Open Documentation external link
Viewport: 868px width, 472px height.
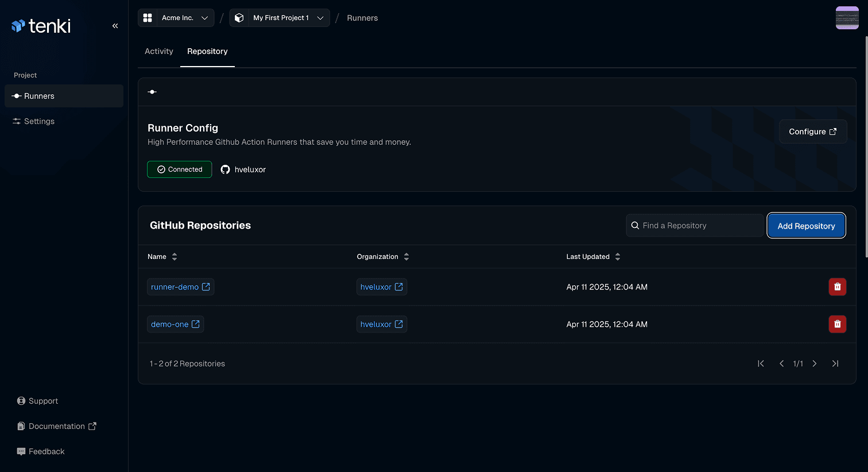click(x=56, y=426)
